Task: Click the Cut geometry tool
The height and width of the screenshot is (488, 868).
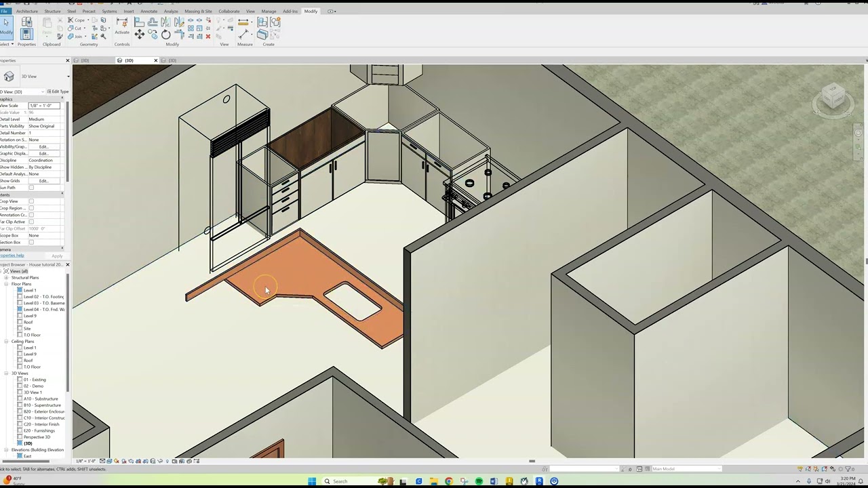Action: click(x=75, y=28)
